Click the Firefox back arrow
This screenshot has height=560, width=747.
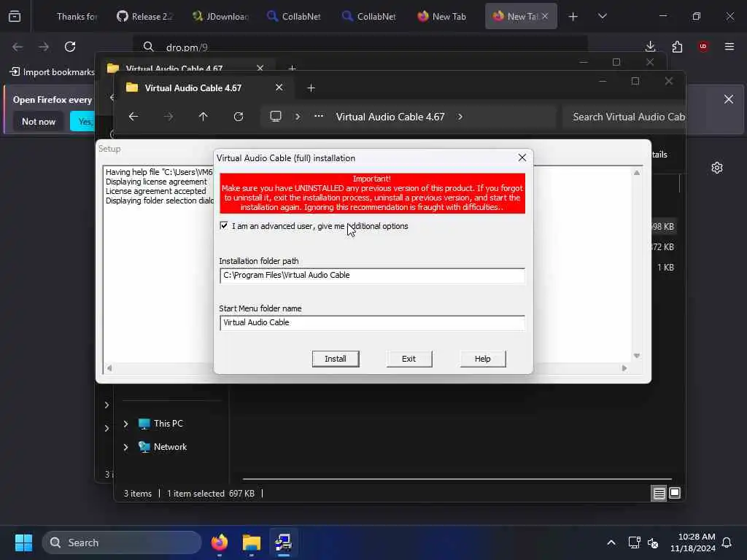click(18, 47)
